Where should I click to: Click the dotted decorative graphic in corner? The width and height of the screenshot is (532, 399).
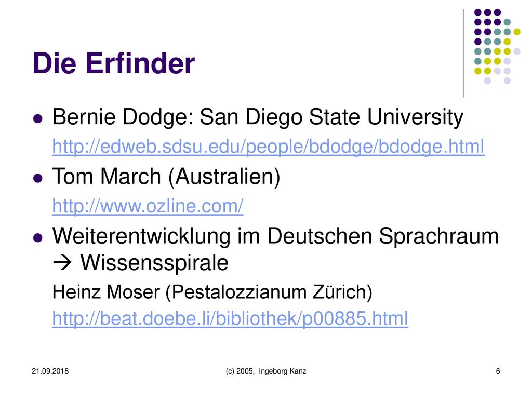pyautogui.click(x=497, y=46)
